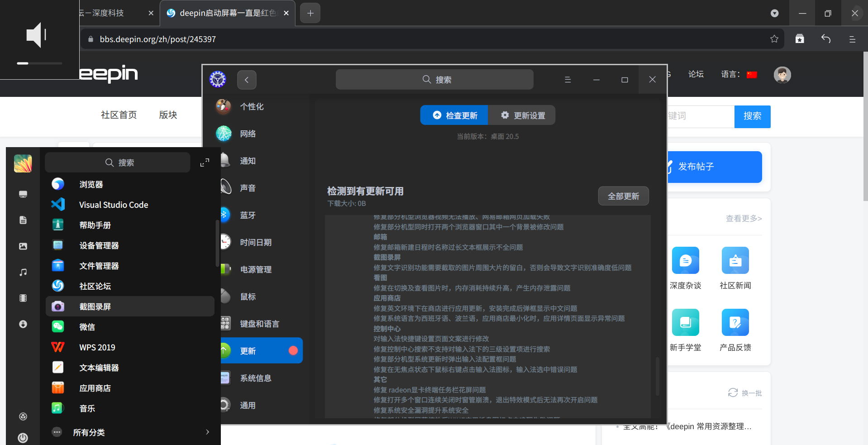Select 蓝牙 settings in Control Center sidebar
Image resolution: width=868 pixels, height=445 pixels.
click(248, 215)
